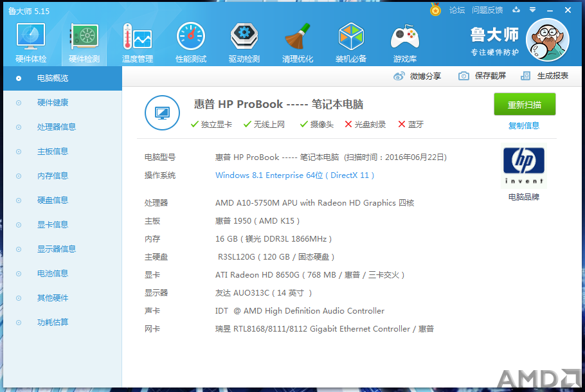
Task: Click IDT AMD High Definition Audio text
Action: (300, 310)
